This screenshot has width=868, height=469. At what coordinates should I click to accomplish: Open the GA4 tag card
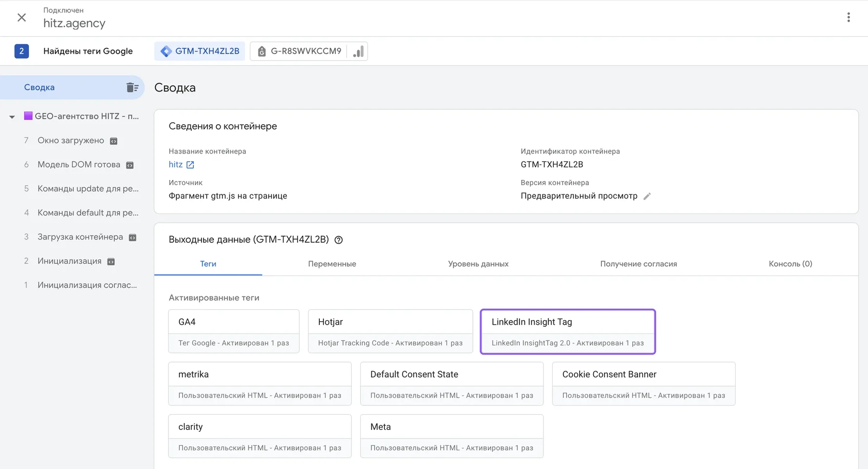point(234,331)
